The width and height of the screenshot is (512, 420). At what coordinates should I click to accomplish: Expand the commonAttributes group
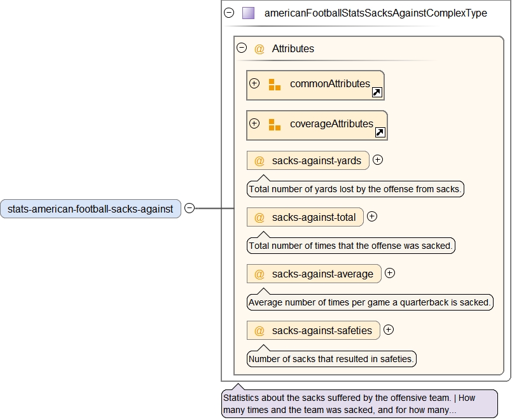[x=254, y=83]
